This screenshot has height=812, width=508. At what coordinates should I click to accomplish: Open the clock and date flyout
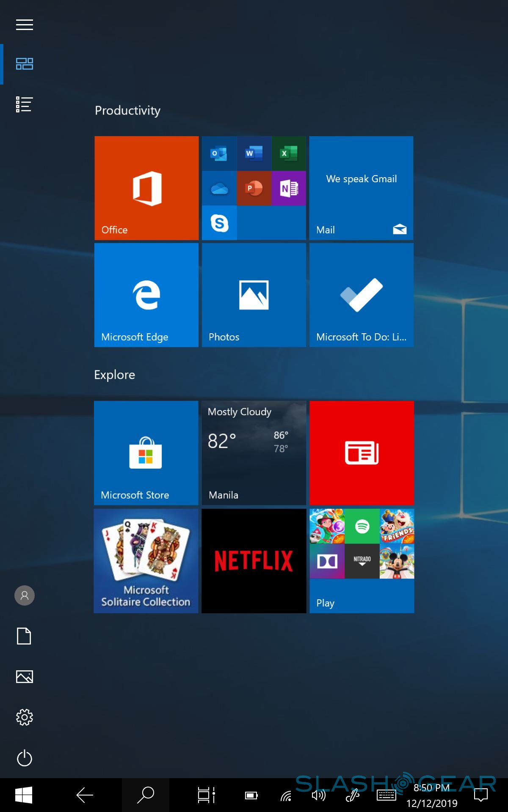(x=432, y=795)
